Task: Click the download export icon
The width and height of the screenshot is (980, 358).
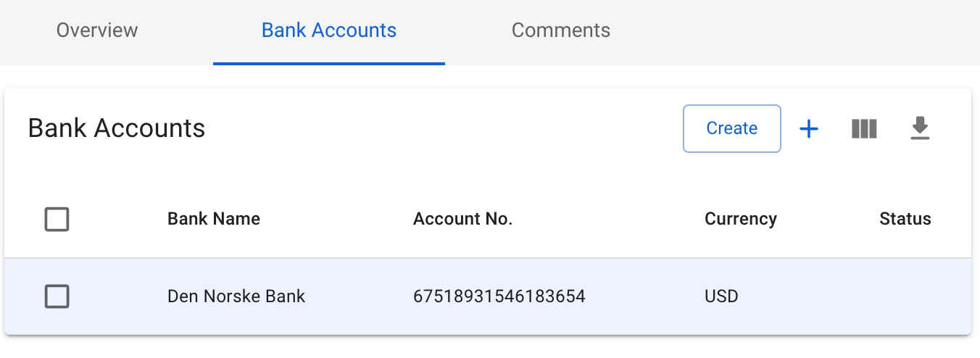Action: [920, 129]
